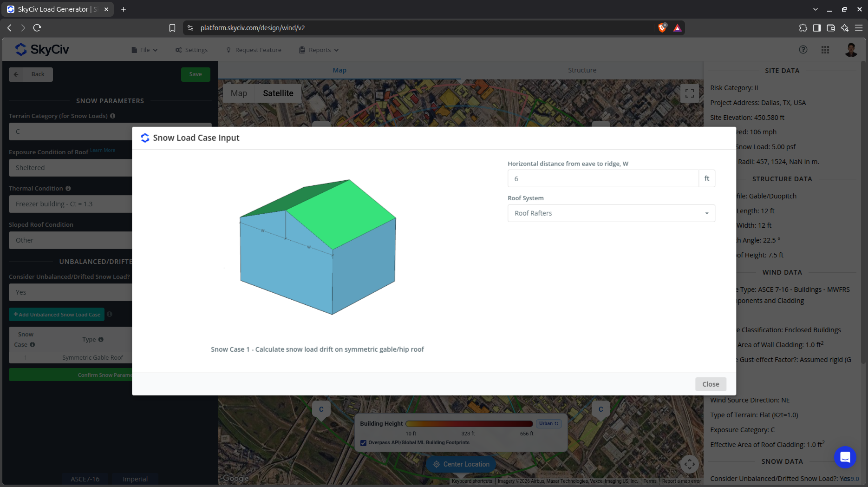Click the user profile avatar
This screenshot has width=868, height=487.
(x=851, y=50)
